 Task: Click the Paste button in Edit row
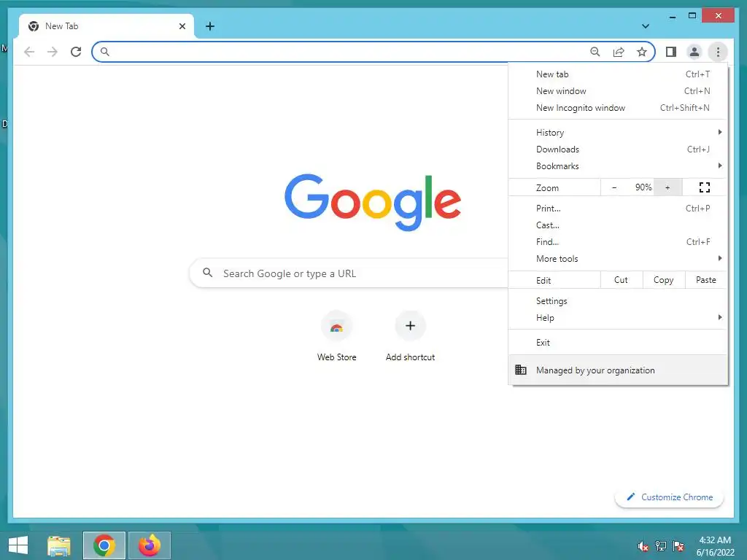tap(706, 280)
